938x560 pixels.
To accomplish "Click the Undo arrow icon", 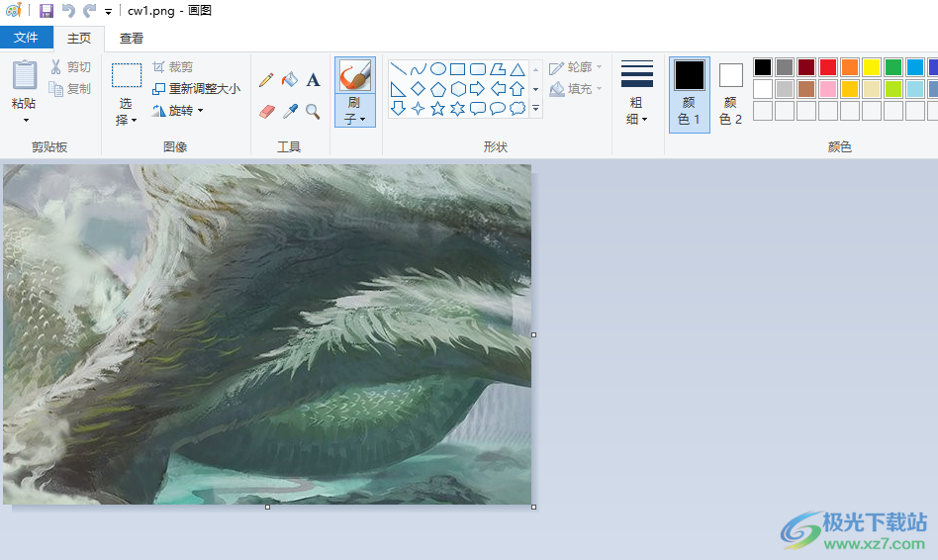I will click(68, 10).
